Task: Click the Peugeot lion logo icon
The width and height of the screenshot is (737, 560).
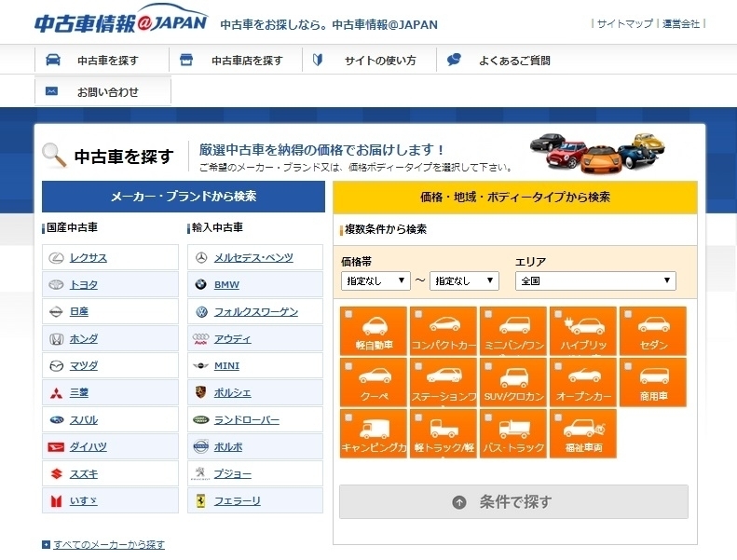Action: point(200,473)
